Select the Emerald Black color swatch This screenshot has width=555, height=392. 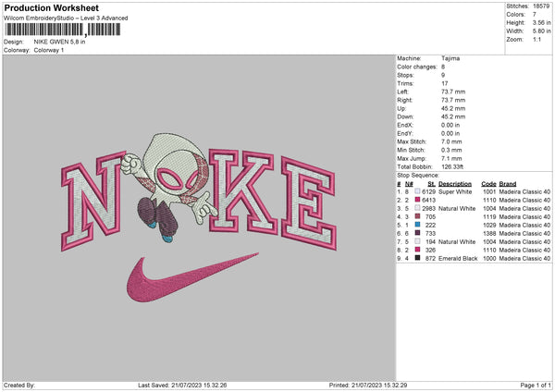point(417,258)
